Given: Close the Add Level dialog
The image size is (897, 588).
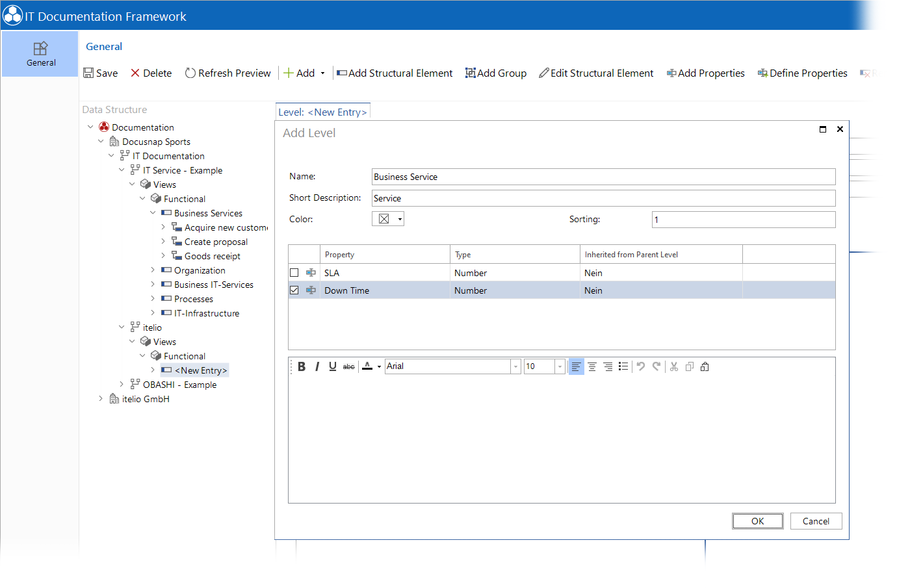Looking at the screenshot, I should (840, 129).
